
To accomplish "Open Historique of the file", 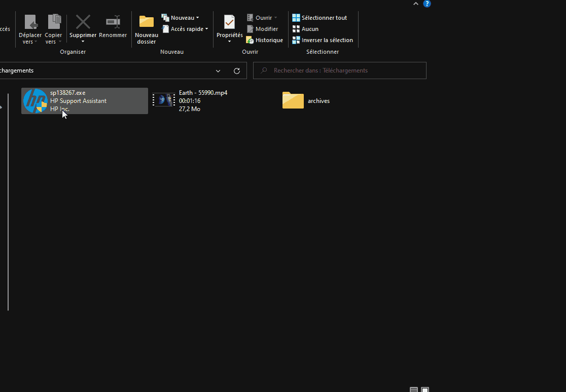I will click(x=265, y=40).
